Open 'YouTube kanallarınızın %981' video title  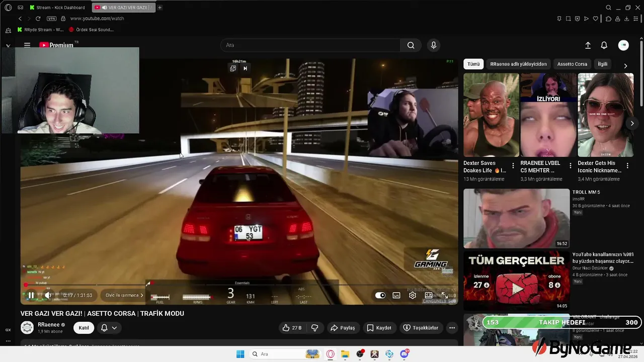coord(603,257)
